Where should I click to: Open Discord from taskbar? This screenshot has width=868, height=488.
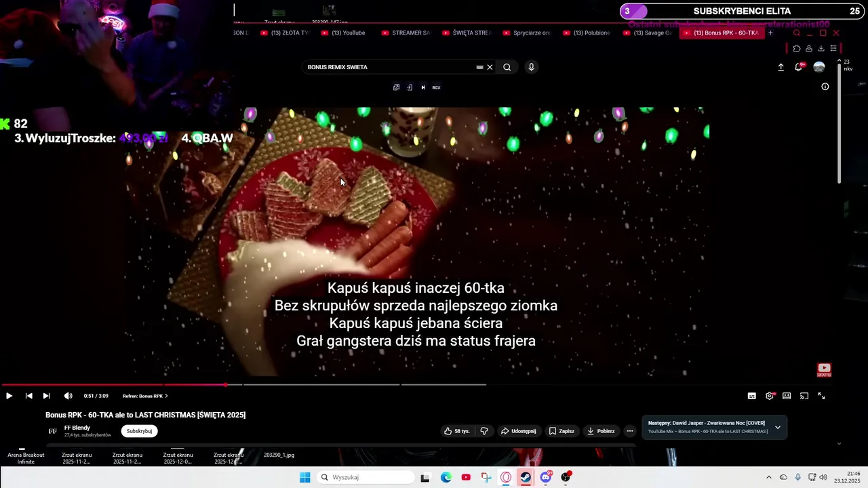pos(546,477)
